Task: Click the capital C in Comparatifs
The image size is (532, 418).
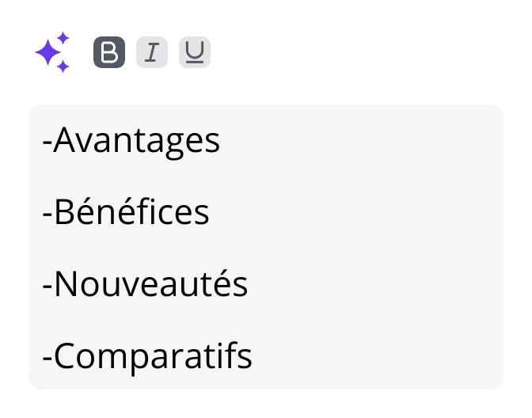Action: [65, 356]
